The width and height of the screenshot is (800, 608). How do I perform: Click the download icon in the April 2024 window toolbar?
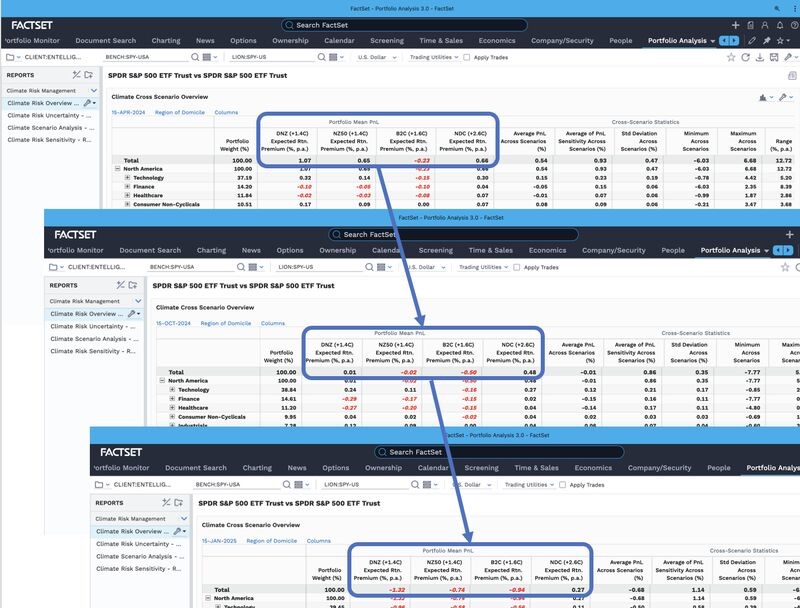(x=760, y=57)
